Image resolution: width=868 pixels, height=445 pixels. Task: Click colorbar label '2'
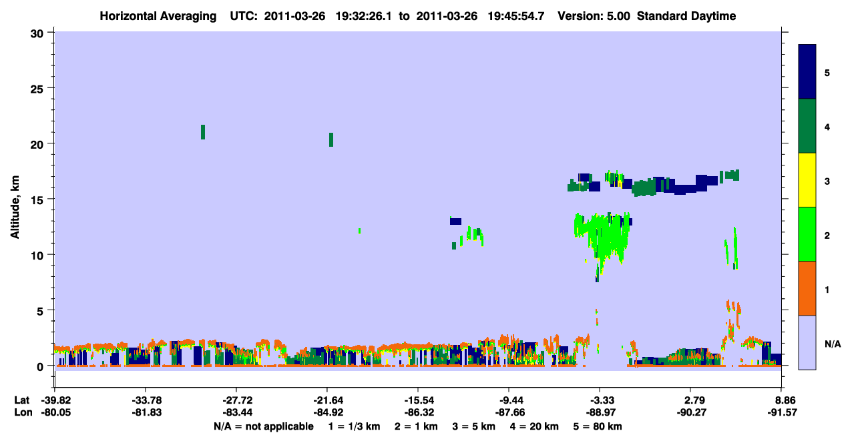[827, 236]
